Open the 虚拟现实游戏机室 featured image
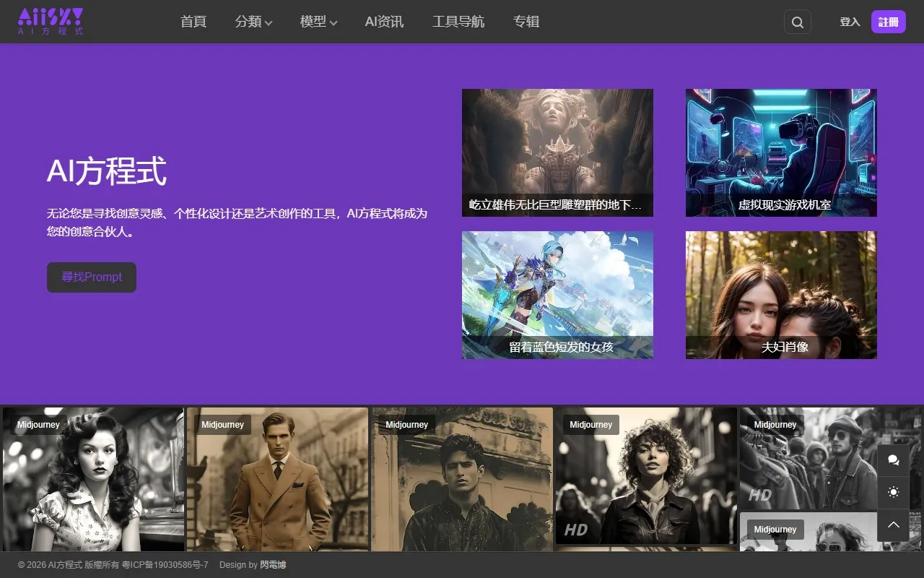Screen dimensions: 924x578 (780, 152)
